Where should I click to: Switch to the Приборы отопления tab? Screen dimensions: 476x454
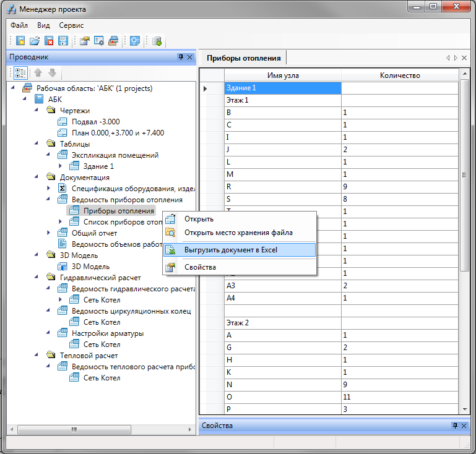pyautogui.click(x=243, y=58)
